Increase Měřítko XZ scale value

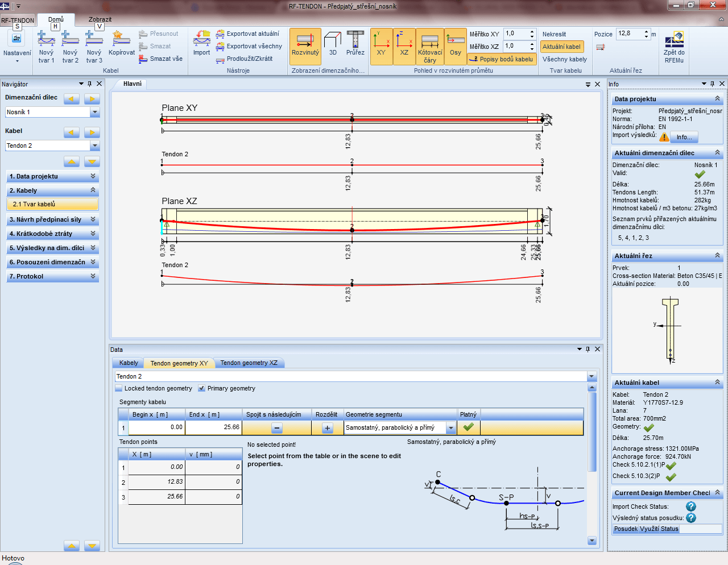(532, 44)
